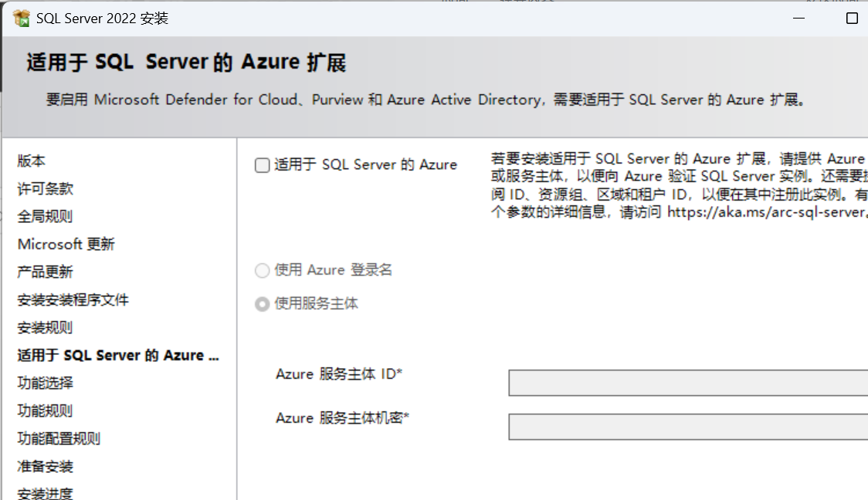Select the 许可条款 step in sidebar

(46, 188)
